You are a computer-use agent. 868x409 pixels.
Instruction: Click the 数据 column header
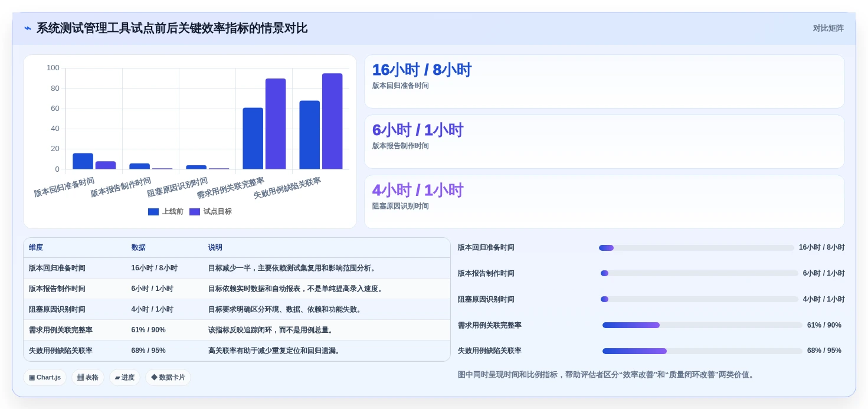pyautogui.click(x=139, y=248)
